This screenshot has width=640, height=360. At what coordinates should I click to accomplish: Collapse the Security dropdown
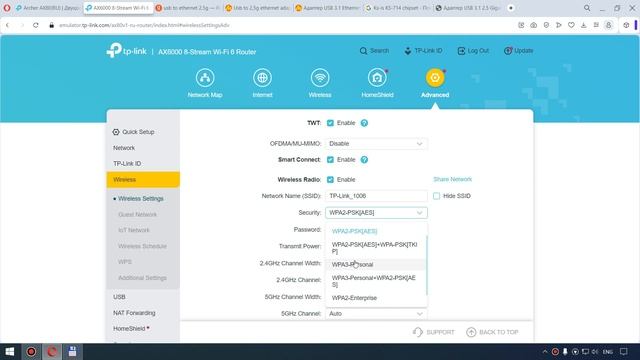click(x=376, y=213)
